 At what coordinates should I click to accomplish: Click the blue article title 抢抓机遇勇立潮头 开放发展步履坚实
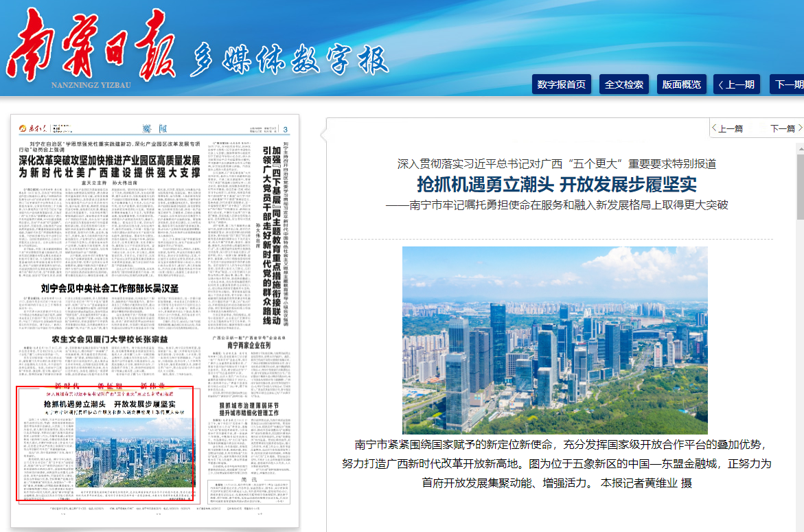tap(557, 185)
